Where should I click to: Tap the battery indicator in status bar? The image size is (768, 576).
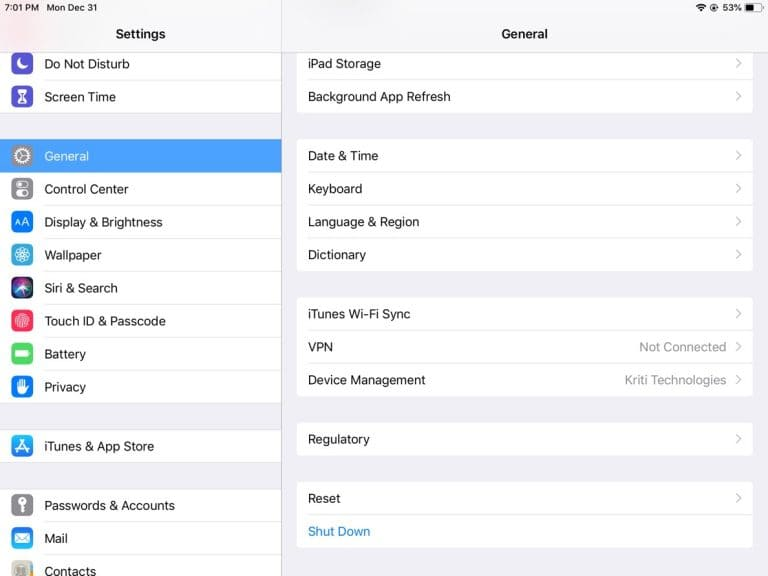754,7
